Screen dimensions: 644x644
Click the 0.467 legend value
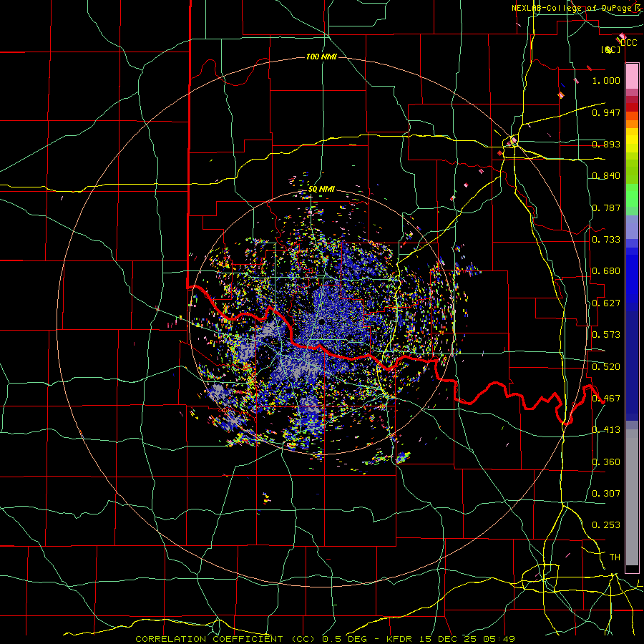[x=606, y=399]
